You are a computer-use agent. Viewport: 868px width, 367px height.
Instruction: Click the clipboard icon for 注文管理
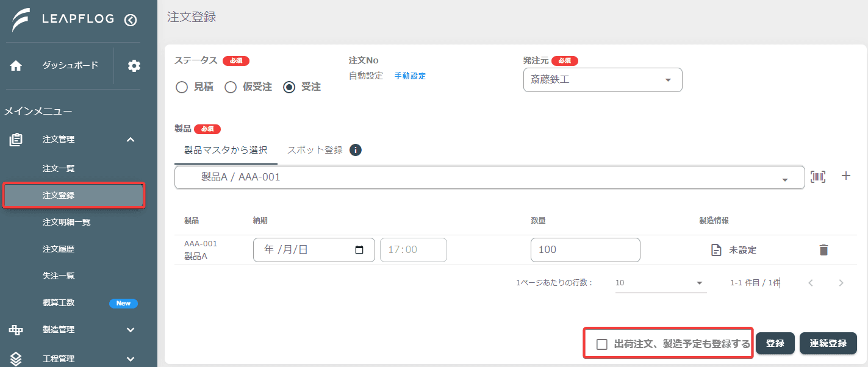pos(16,140)
